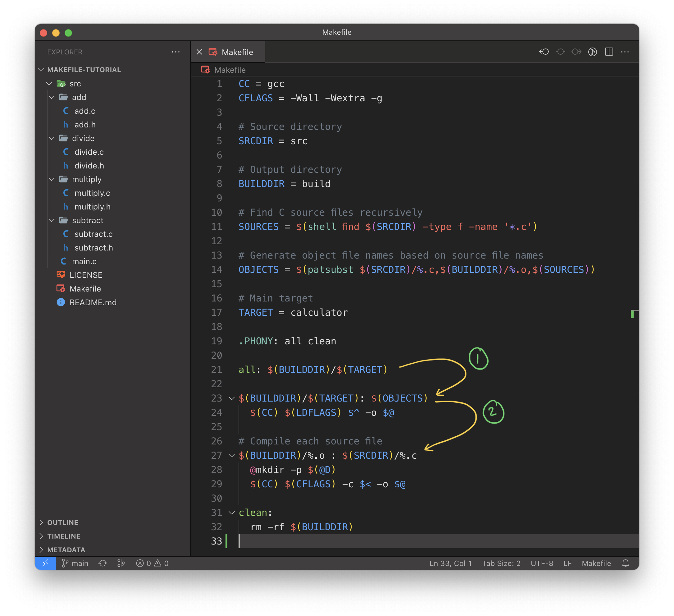Open the notifications bell
The width and height of the screenshot is (674, 616).
625,563
